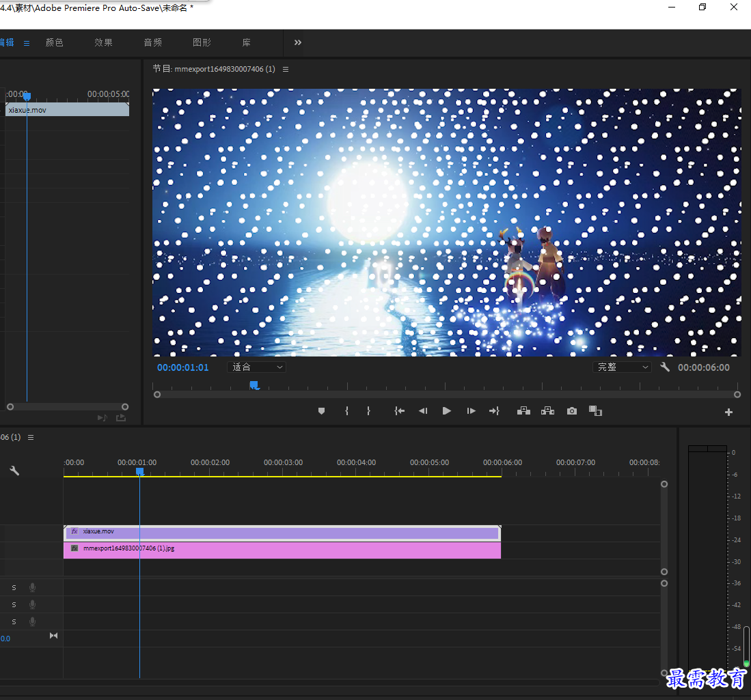This screenshot has width=751, height=700.
Task: Click the program monitor zoom scrollbar
Action: coord(447,395)
